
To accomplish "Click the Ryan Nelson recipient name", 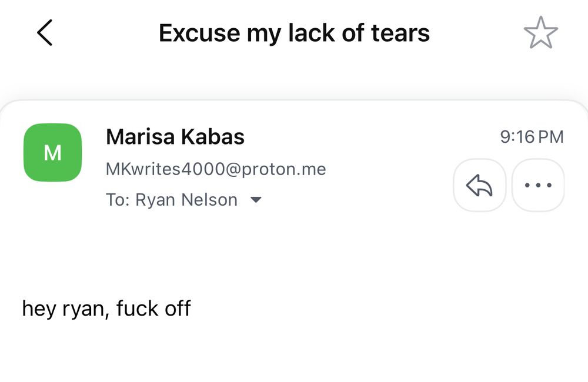I will pos(186,200).
